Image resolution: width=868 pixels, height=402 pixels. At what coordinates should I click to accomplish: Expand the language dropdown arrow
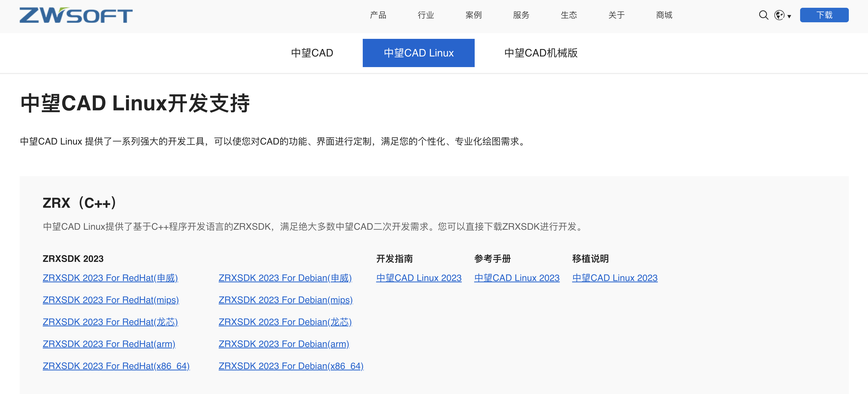click(x=789, y=16)
